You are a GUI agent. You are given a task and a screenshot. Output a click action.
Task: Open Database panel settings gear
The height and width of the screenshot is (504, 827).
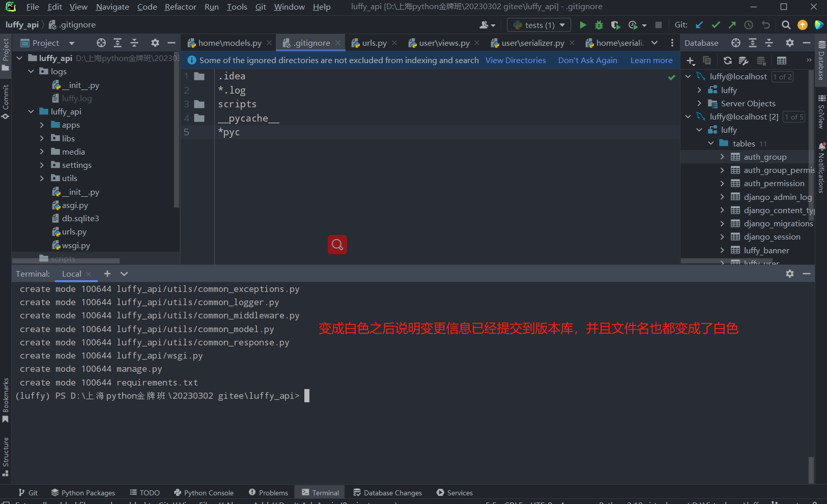(x=790, y=43)
